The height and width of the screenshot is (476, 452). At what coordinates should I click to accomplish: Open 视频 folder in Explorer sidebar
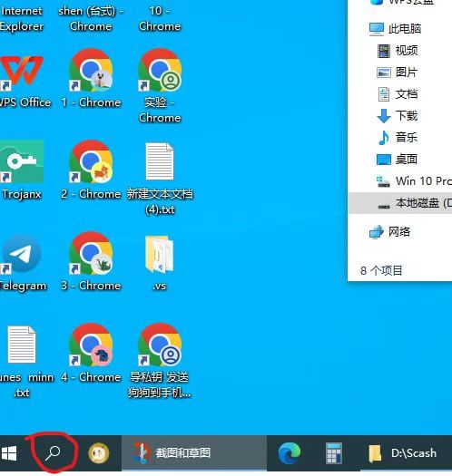point(398,51)
